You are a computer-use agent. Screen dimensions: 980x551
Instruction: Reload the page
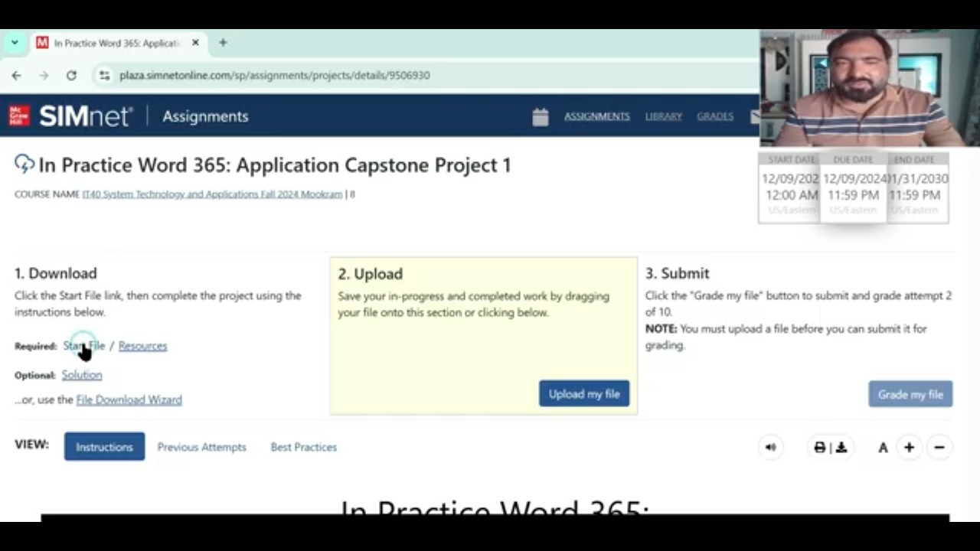pos(71,75)
